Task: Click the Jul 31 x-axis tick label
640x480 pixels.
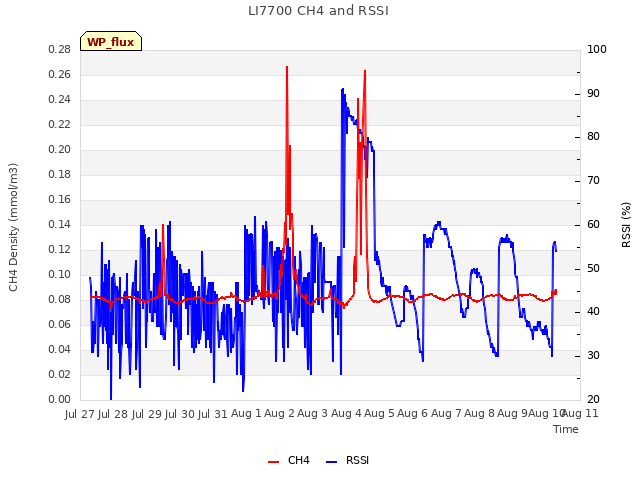Action: tap(213, 414)
